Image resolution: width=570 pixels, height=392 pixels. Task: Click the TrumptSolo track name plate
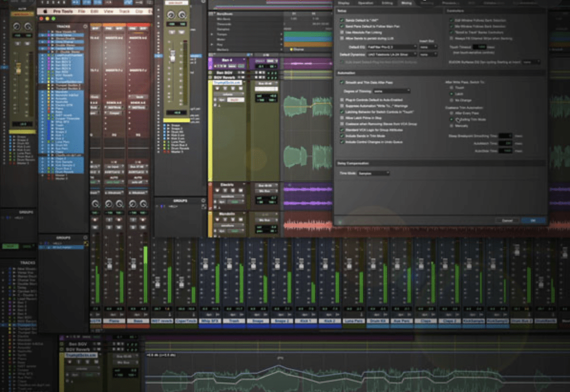click(228, 83)
